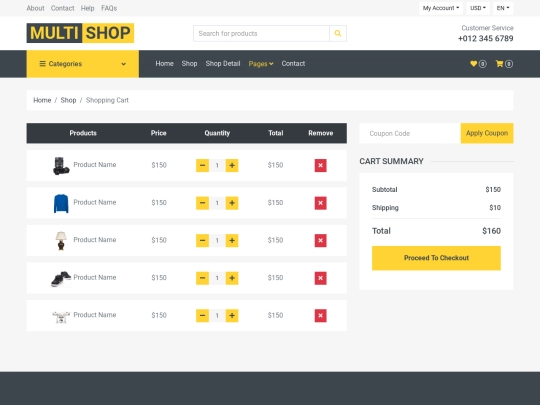The width and height of the screenshot is (540, 405).
Task: Decrease quantity for the lamp product
Action: pyautogui.click(x=202, y=240)
